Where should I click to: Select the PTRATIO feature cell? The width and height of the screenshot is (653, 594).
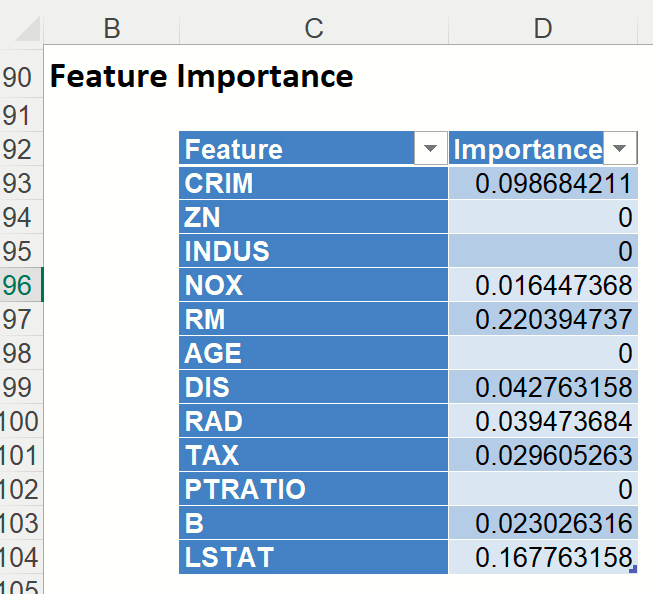[x=314, y=490]
